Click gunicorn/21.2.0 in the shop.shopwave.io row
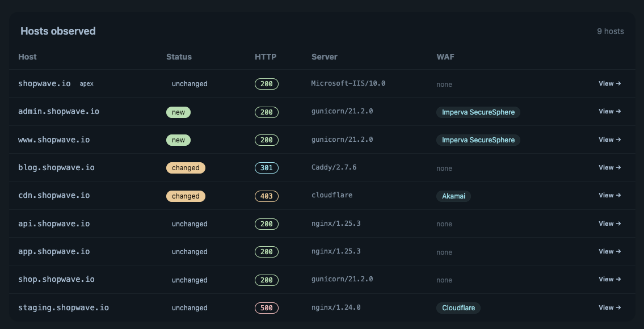 [342, 279]
